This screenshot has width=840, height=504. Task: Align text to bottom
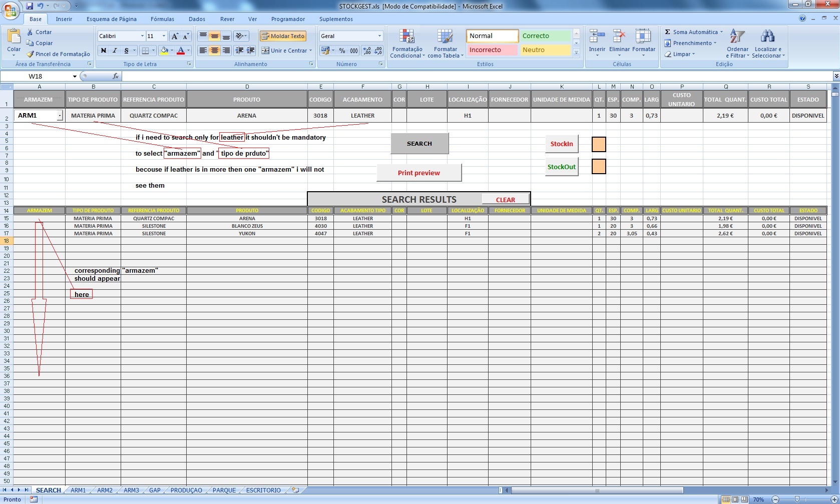pyautogui.click(x=226, y=36)
